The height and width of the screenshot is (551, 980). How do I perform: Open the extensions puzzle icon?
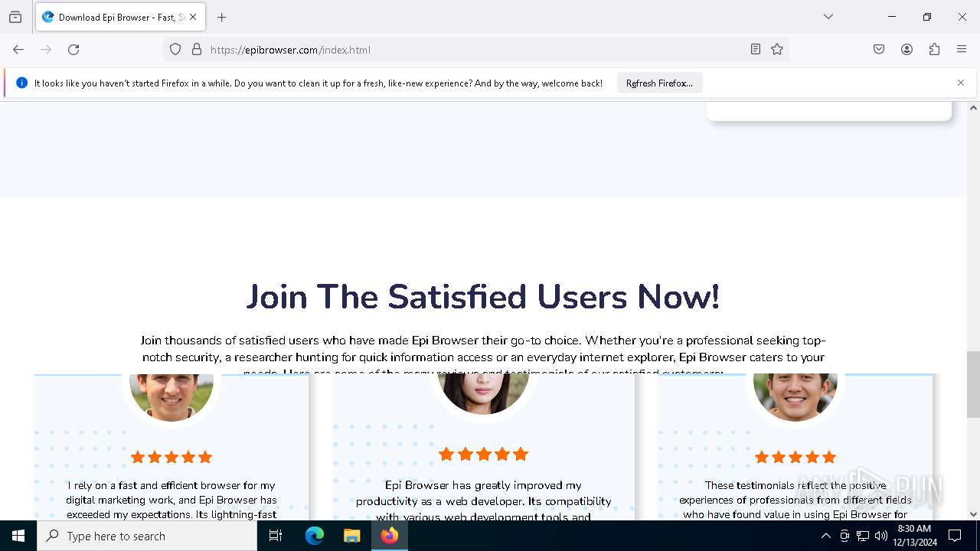[934, 50]
